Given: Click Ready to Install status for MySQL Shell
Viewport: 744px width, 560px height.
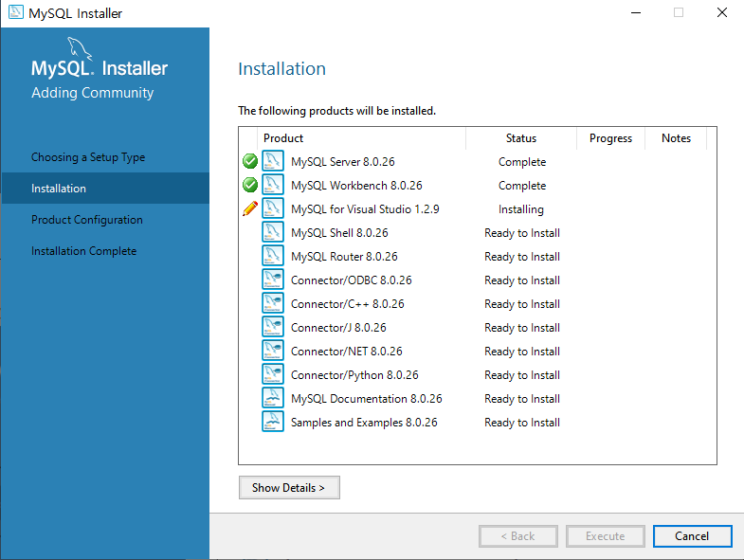Looking at the screenshot, I should point(522,233).
